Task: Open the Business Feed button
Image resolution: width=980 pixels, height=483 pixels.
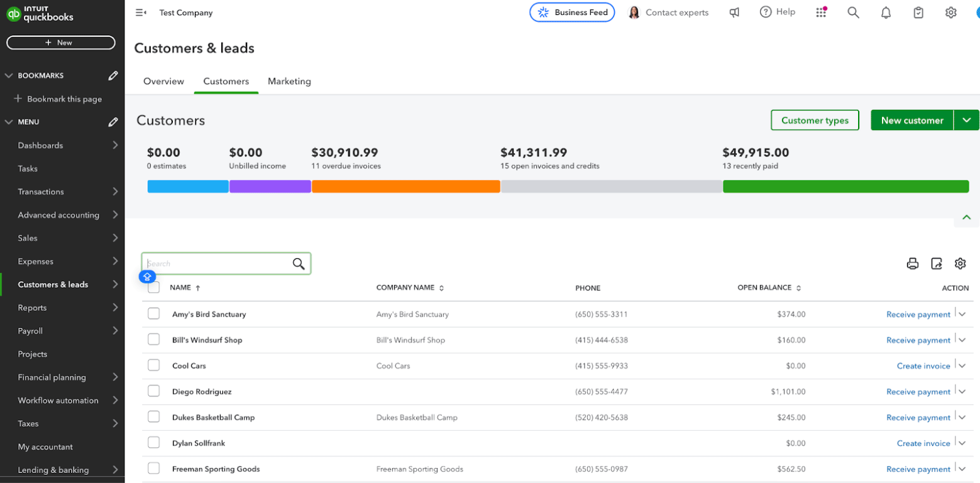Action: (572, 13)
